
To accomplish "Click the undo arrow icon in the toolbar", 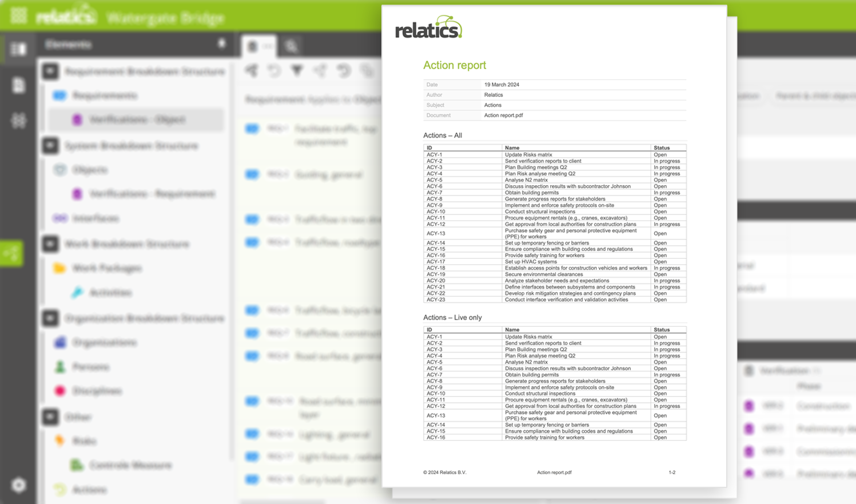I will pyautogui.click(x=275, y=71).
